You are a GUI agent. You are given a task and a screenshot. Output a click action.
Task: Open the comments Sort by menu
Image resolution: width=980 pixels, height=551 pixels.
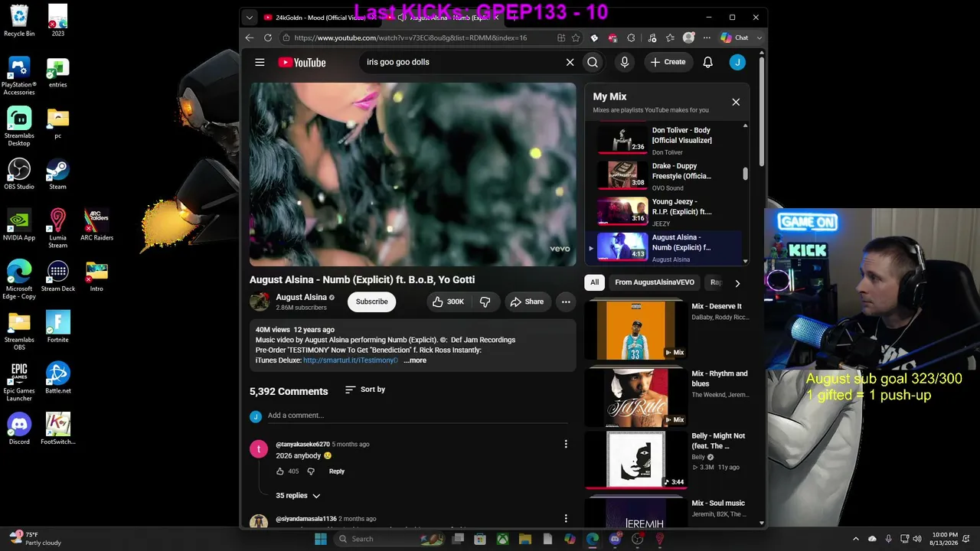(x=365, y=390)
